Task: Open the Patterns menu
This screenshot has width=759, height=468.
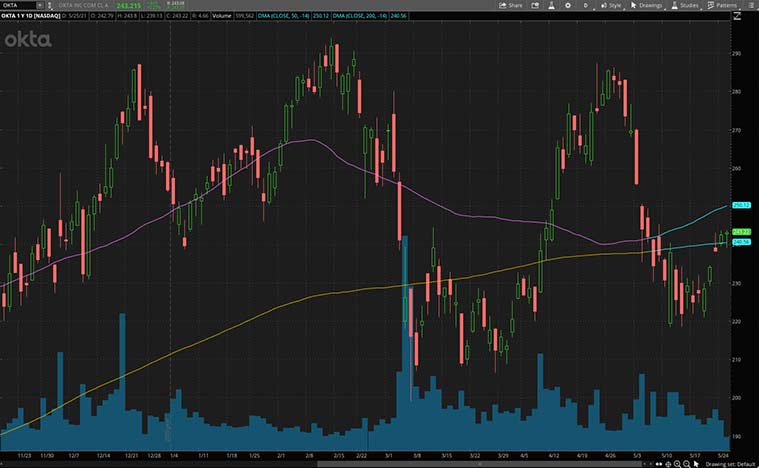Action: coord(722,5)
